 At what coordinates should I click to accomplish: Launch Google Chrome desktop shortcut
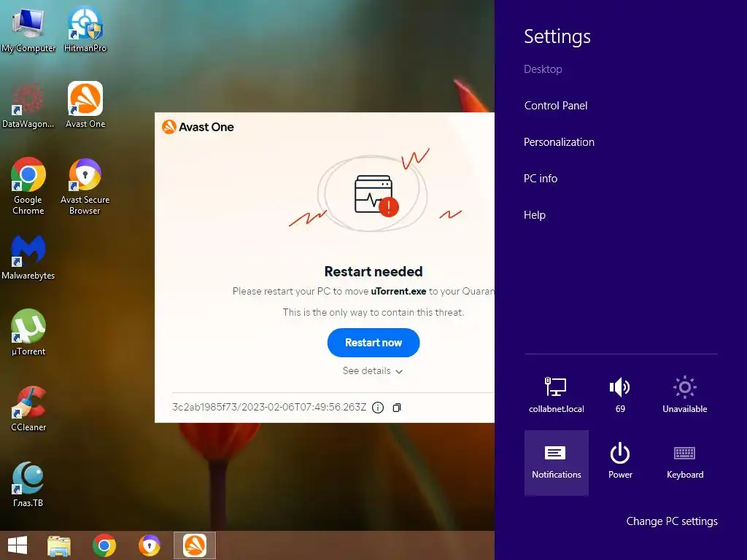pos(28,186)
